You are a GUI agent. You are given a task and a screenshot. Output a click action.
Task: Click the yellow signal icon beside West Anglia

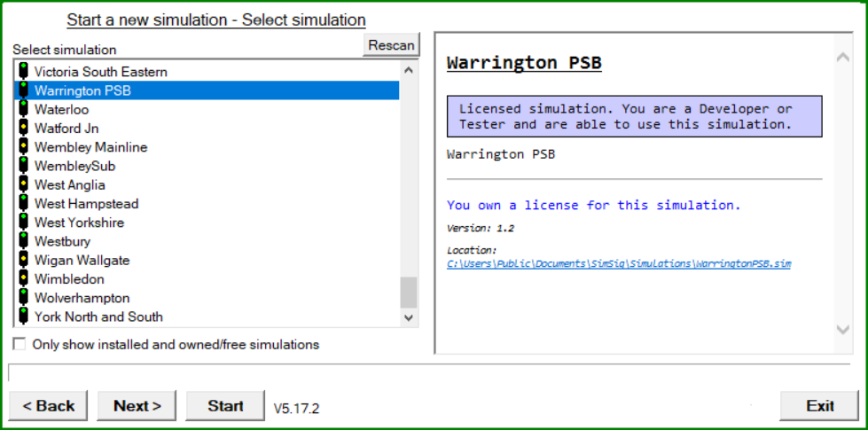pos(23,184)
